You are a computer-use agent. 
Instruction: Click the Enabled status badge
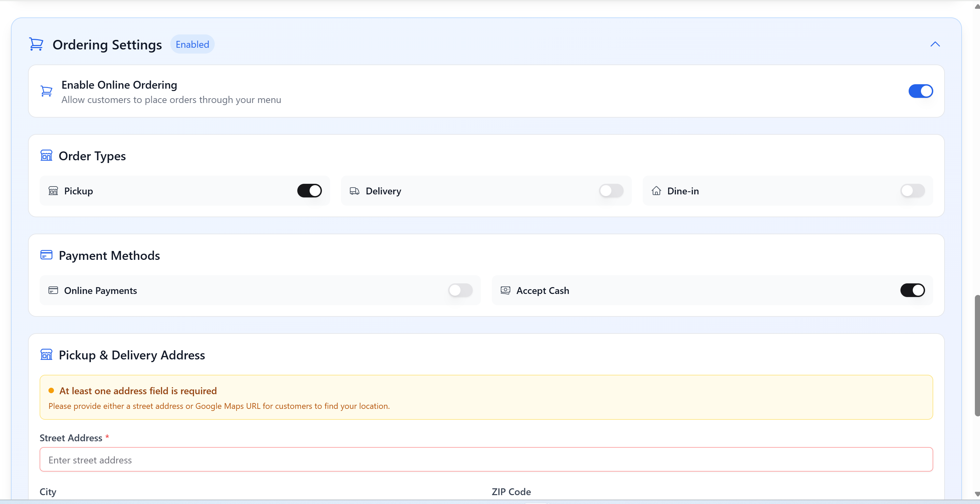click(x=192, y=44)
